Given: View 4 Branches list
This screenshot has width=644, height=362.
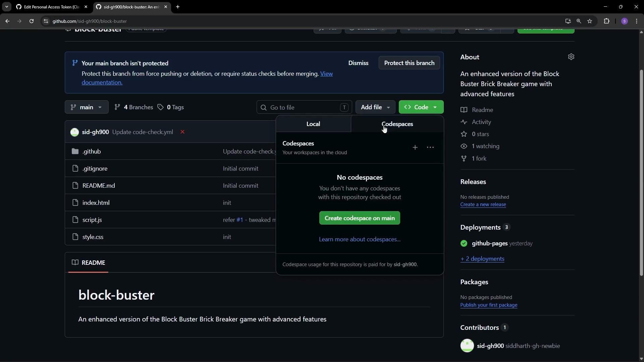Looking at the screenshot, I should tap(133, 107).
